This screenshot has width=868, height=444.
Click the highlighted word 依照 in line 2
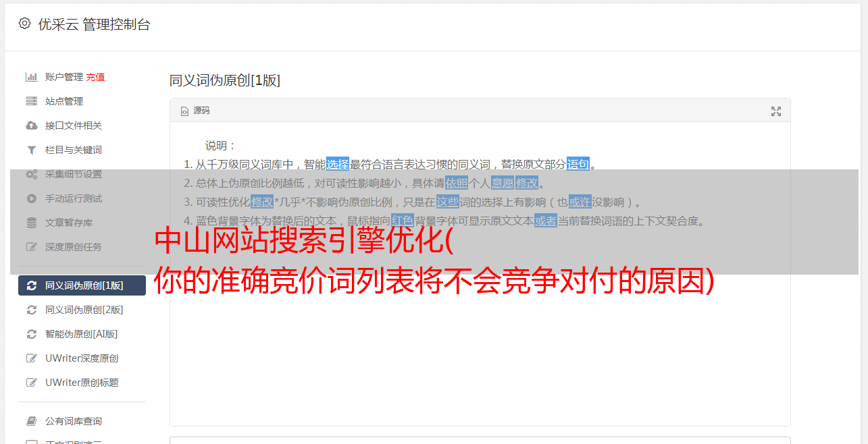(457, 183)
